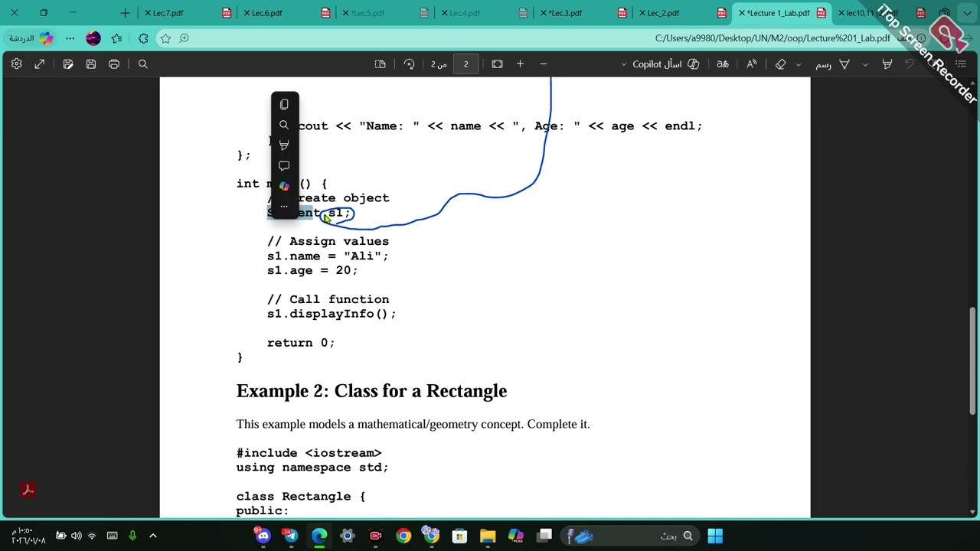
Task: Open Microsoft Store from taskbar
Action: pyautogui.click(x=459, y=536)
